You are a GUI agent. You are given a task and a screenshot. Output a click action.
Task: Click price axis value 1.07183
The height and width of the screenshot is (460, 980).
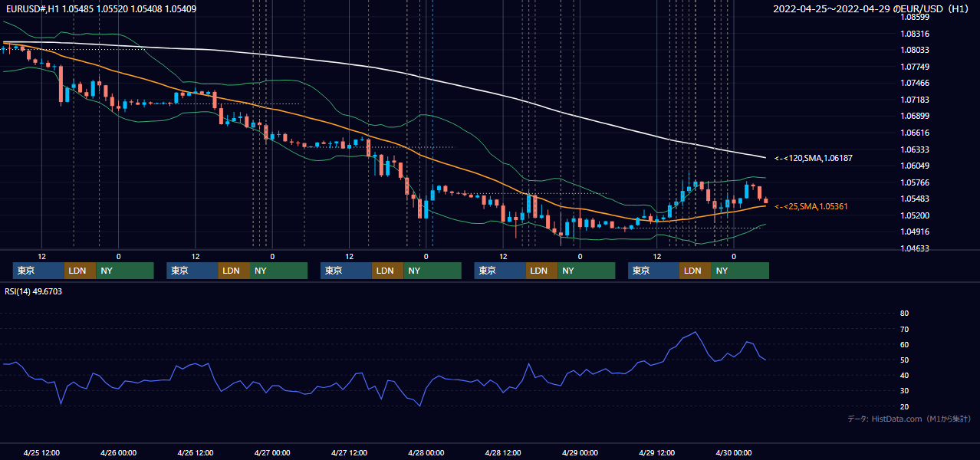tap(914, 100)
